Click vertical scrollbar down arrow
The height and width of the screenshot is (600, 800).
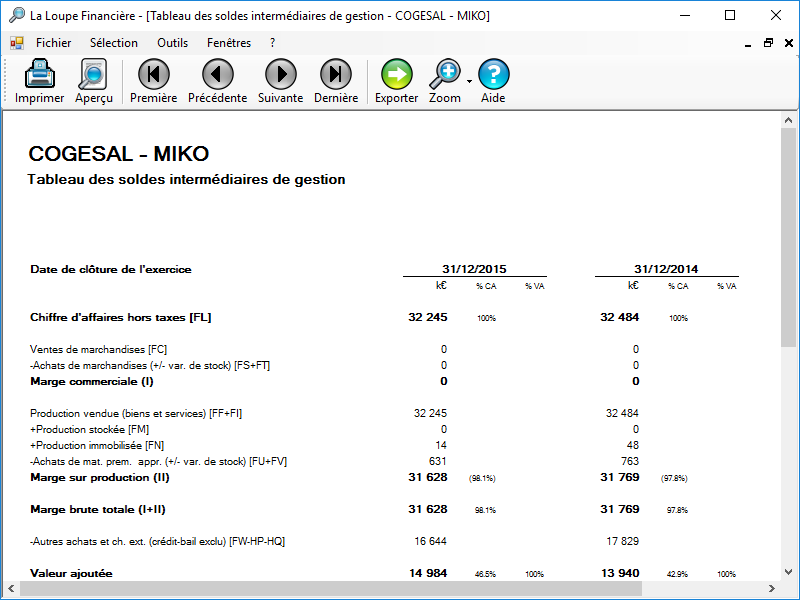click(x=788, y=572)
